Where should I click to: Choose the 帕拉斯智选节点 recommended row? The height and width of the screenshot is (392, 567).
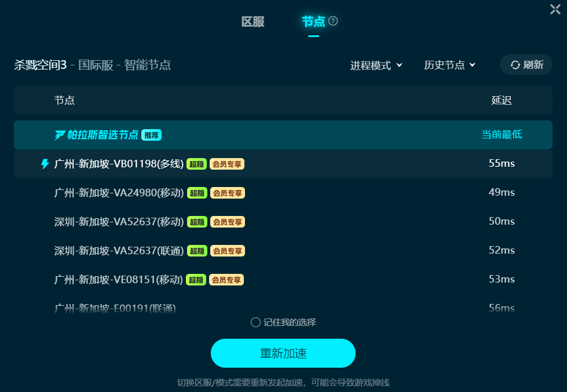coord(283,135)
